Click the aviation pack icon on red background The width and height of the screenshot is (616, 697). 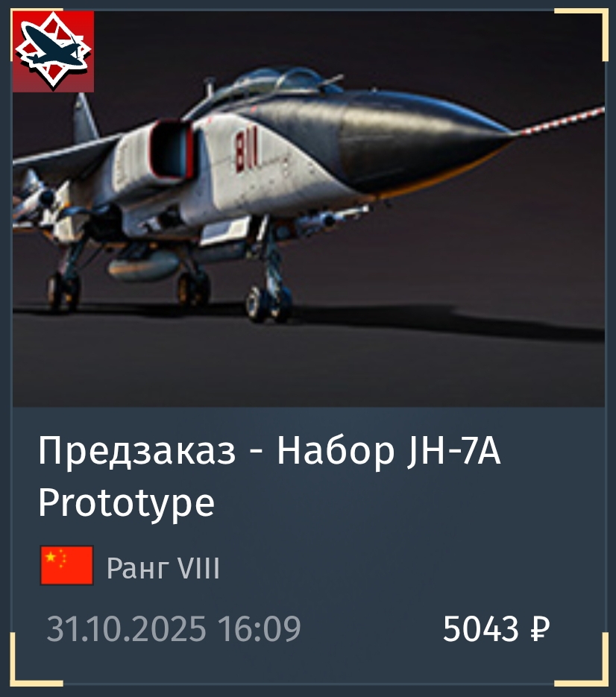point(53,51)
